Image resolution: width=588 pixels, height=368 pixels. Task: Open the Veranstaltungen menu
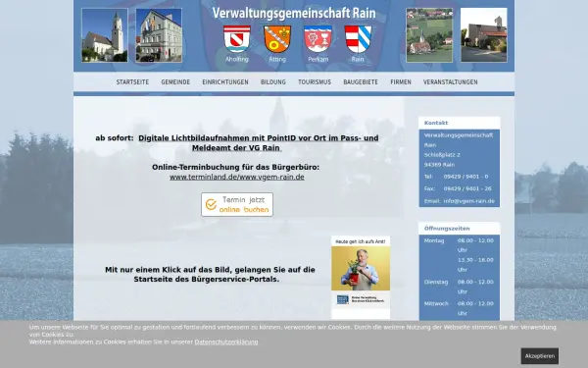click(x=451, y=81)
